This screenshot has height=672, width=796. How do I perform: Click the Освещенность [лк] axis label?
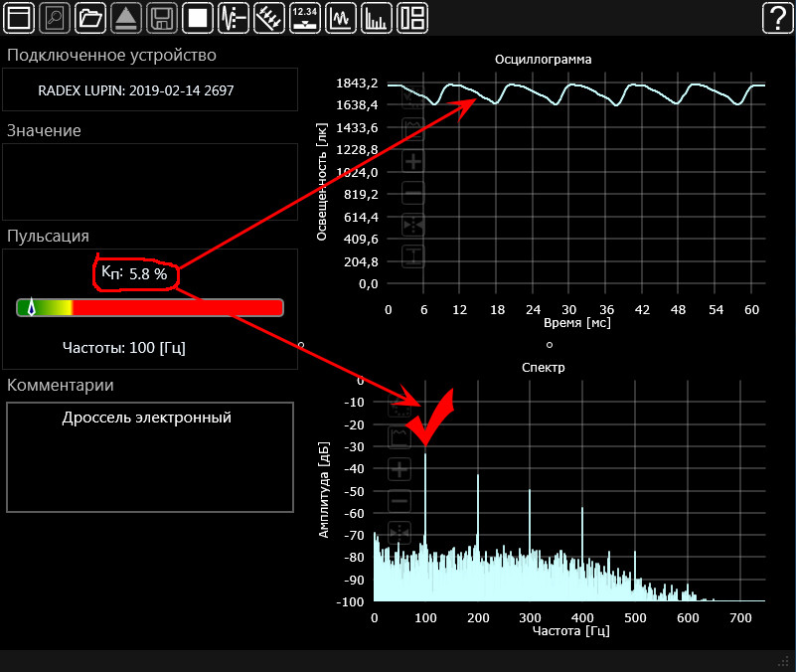pos(322,182)
